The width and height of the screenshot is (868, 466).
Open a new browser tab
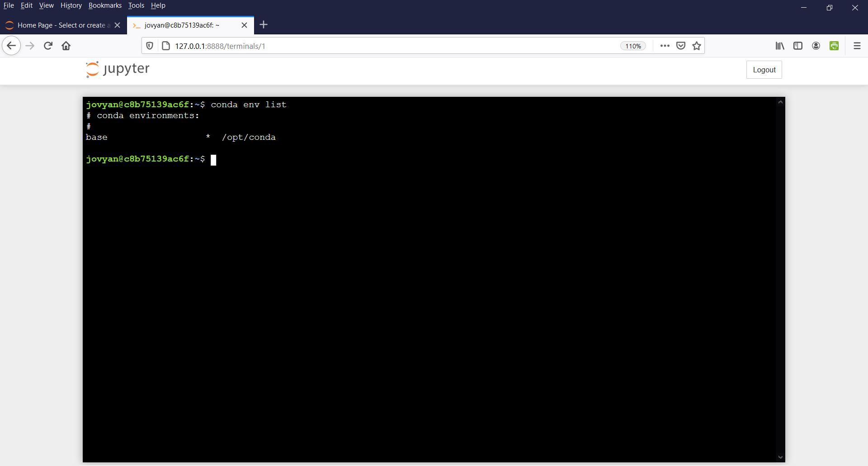click(x=264, y=25)
